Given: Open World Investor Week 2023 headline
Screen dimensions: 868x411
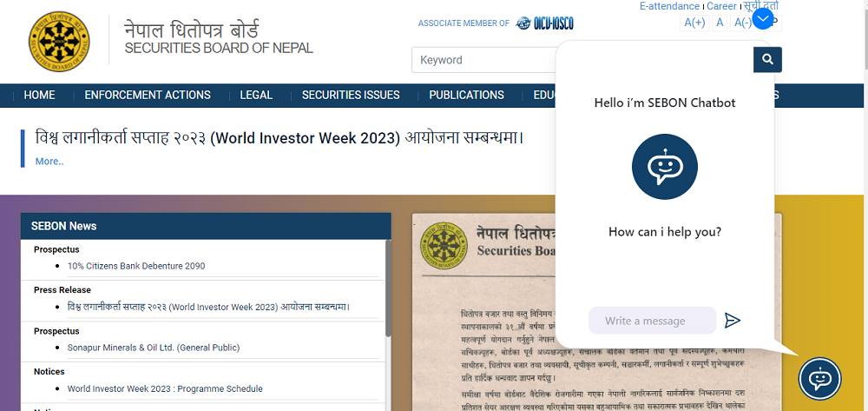Looking at the screenshot, I should (x=279, y=137).
